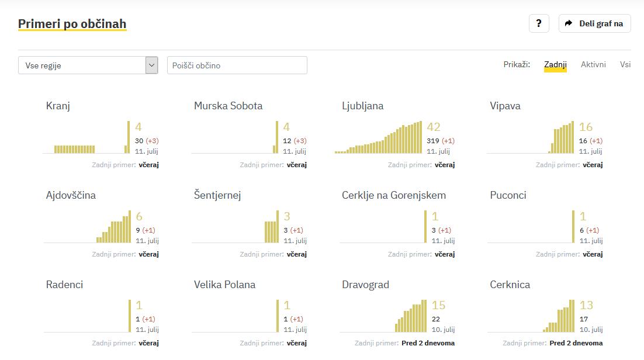Select the Šentjernej municipality title
Screen dimensions: 644x360
pyautogui.click(x=217, y=195)
